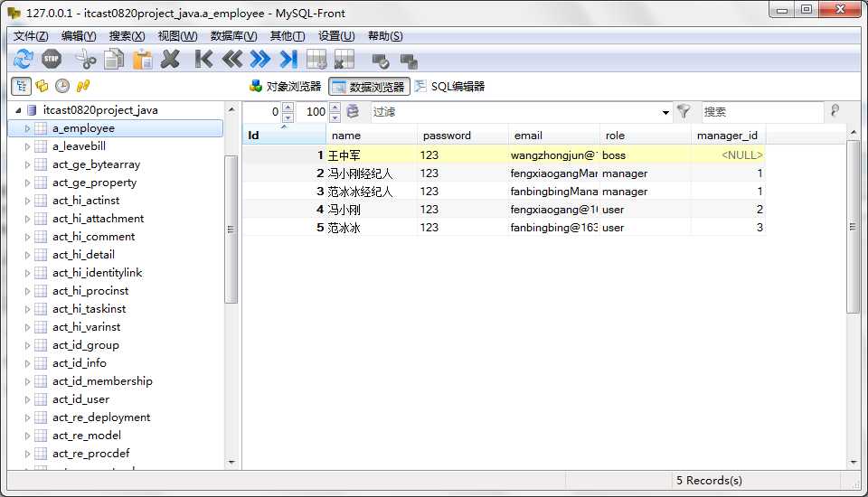Open the 搜索(X) menu

pos(127,36)
